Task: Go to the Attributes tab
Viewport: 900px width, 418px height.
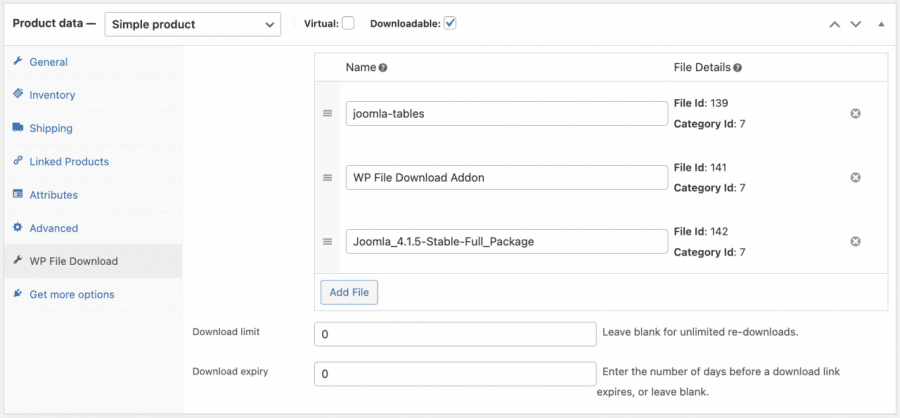Action: click(x=53, y=195)
